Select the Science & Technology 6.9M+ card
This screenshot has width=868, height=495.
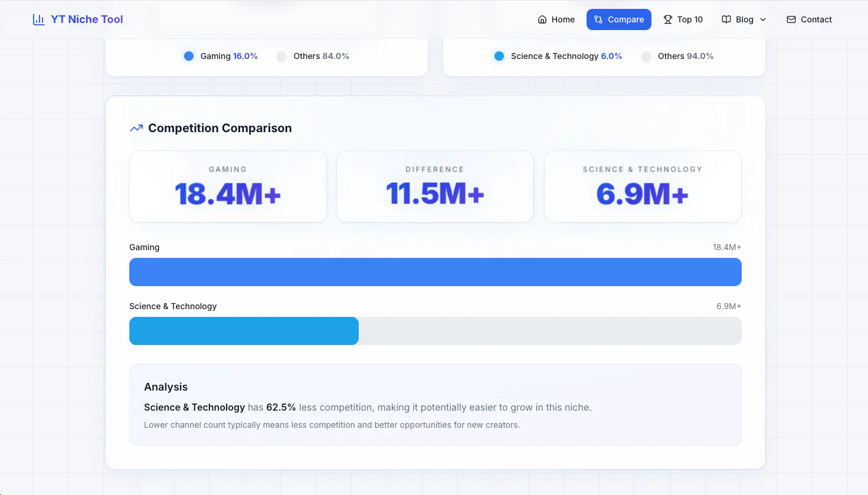[643, 186]
